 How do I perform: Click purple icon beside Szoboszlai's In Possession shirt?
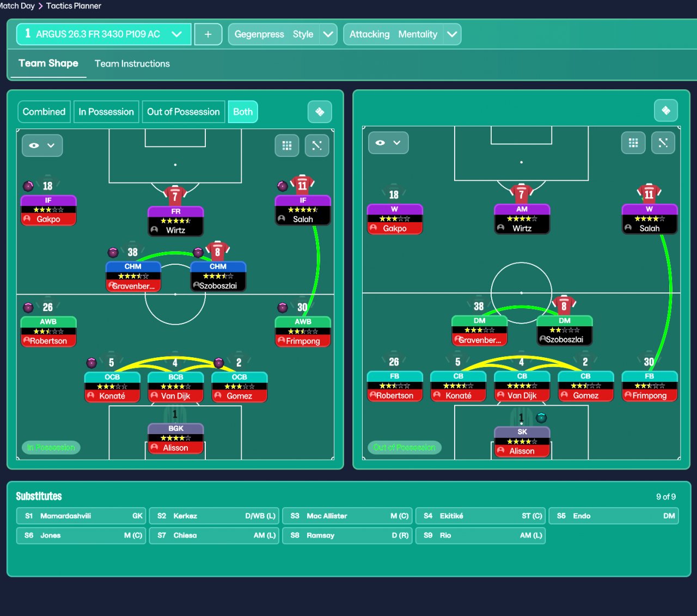click(198, 252)
